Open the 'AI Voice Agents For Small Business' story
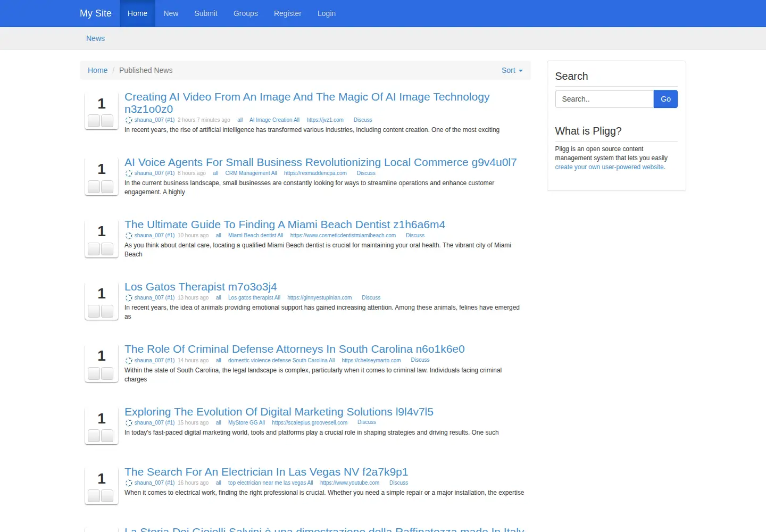The image size is (766, 532). 321,162
